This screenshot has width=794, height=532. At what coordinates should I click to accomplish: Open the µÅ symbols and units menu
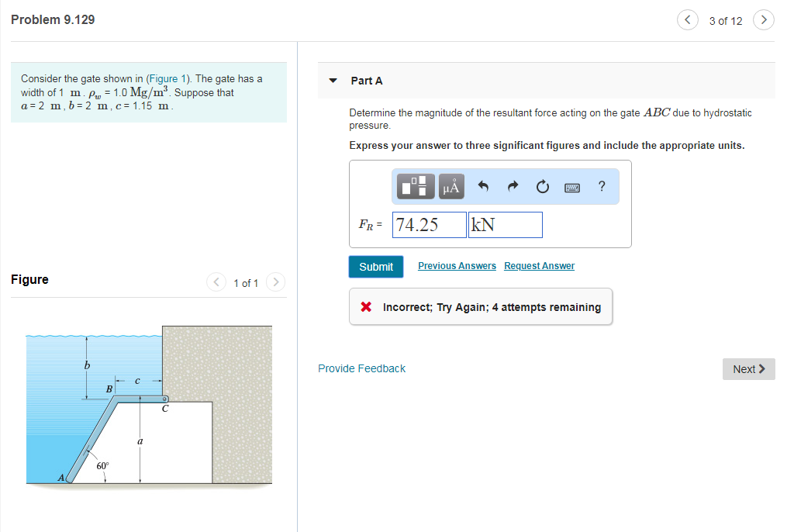click(451, 186)
